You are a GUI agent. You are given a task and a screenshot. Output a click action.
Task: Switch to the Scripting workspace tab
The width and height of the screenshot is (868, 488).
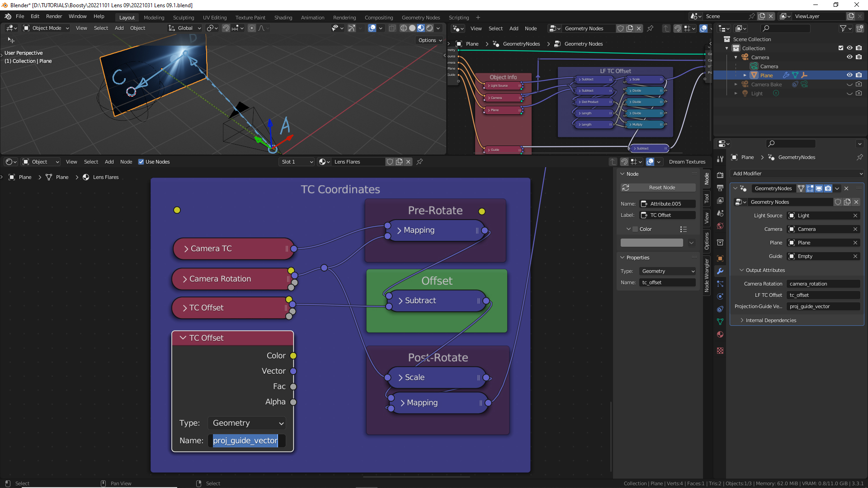tap(458, 18)
